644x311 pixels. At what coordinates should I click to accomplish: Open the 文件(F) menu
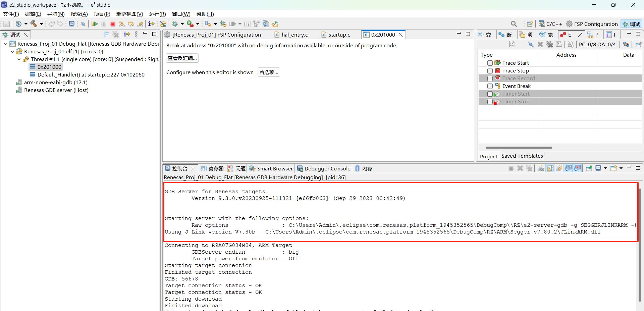(11, 14)
